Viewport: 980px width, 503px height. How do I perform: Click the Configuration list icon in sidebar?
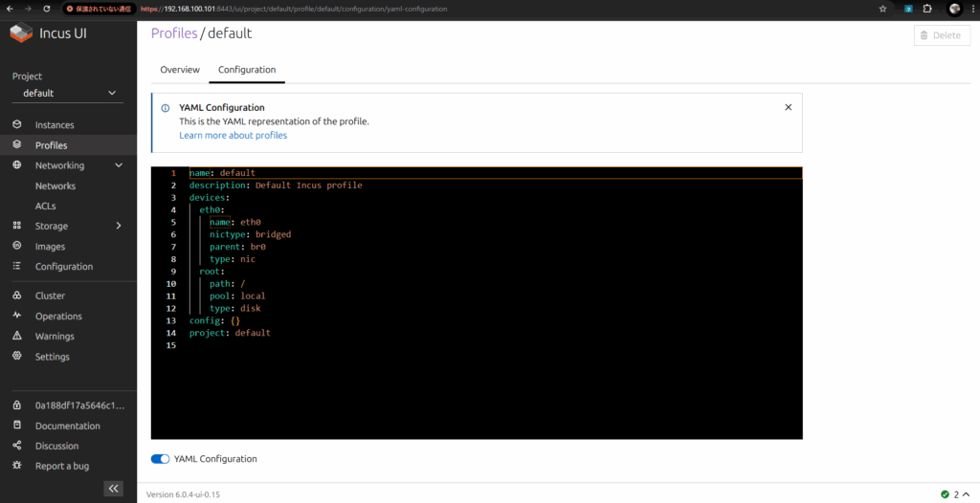[x=17, y=266]
